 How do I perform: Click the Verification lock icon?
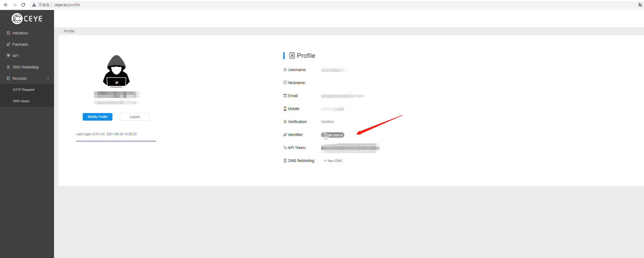pyautogui.click(x=285, y=122)
